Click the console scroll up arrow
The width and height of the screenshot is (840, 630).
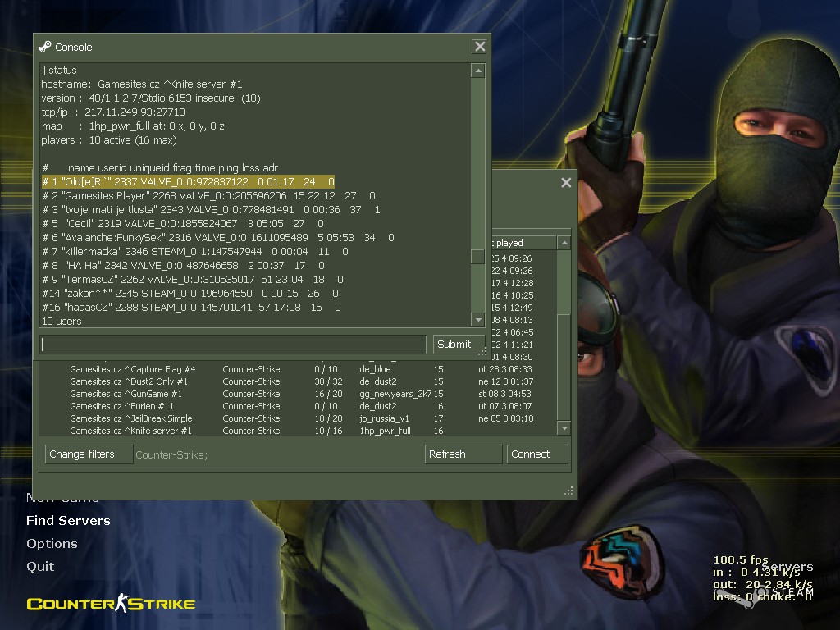tap(478, 71)
